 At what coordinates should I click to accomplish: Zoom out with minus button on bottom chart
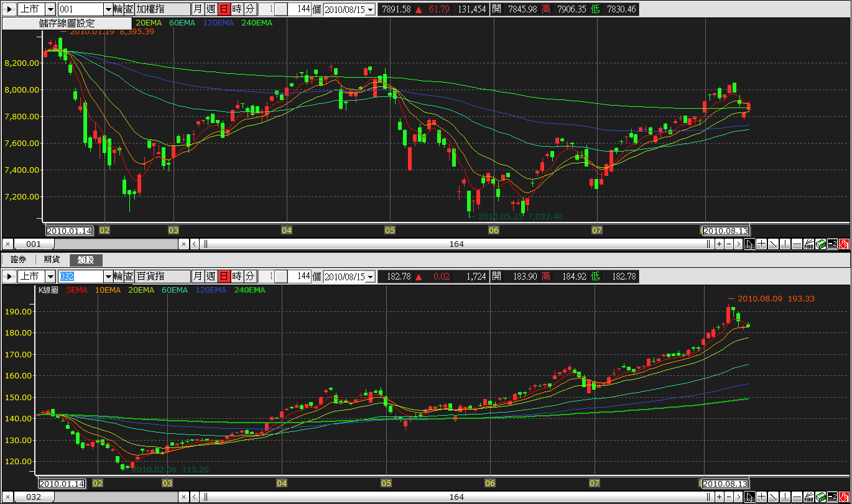tap(728, 497)
